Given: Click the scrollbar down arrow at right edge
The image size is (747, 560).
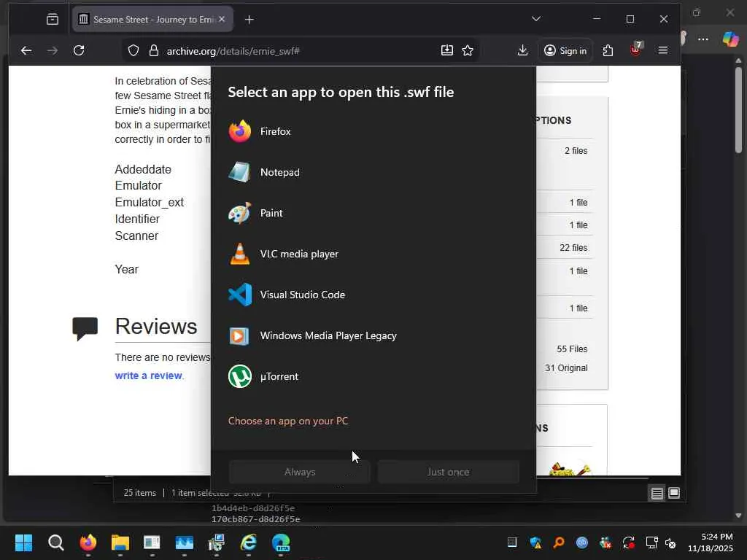Looking at the screenshot, I should point(738,516).
